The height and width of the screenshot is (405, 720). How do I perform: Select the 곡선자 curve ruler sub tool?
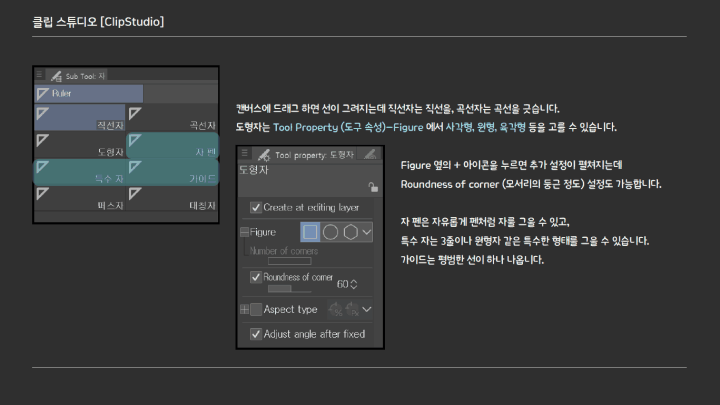click(172, 118)
